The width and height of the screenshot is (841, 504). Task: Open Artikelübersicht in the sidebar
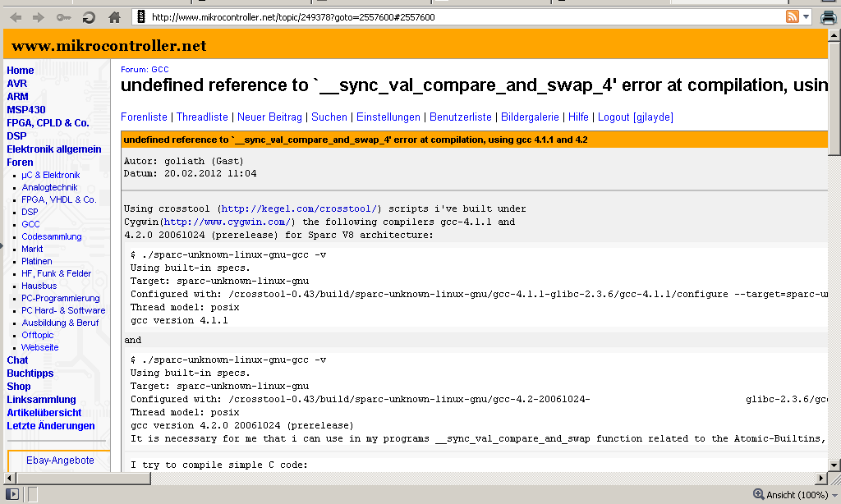[x=44, y=413]
